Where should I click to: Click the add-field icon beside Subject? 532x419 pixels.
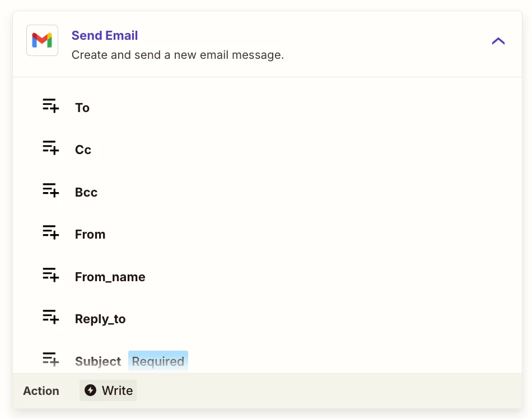pyautogui.click(x=50, y=359)
